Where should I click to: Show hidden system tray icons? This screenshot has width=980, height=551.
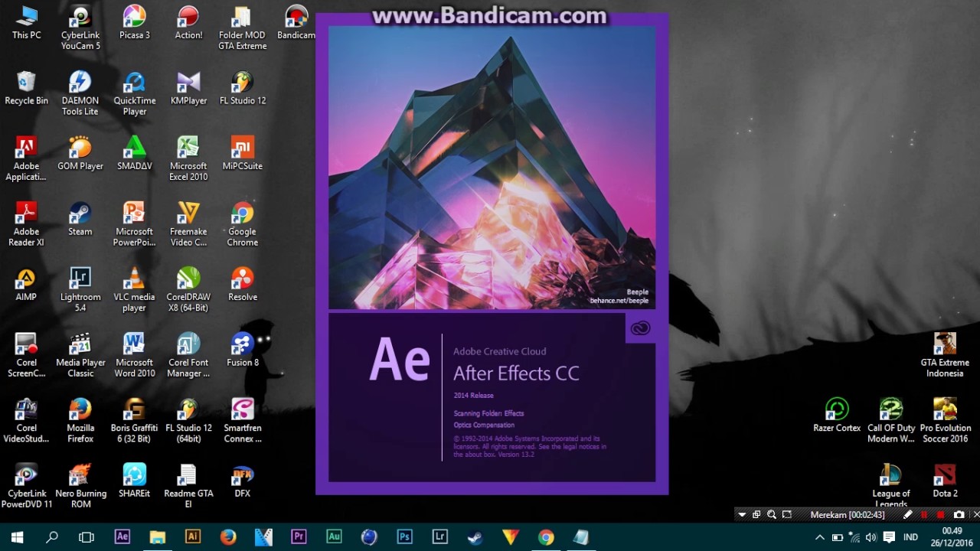tap(820, 537)
